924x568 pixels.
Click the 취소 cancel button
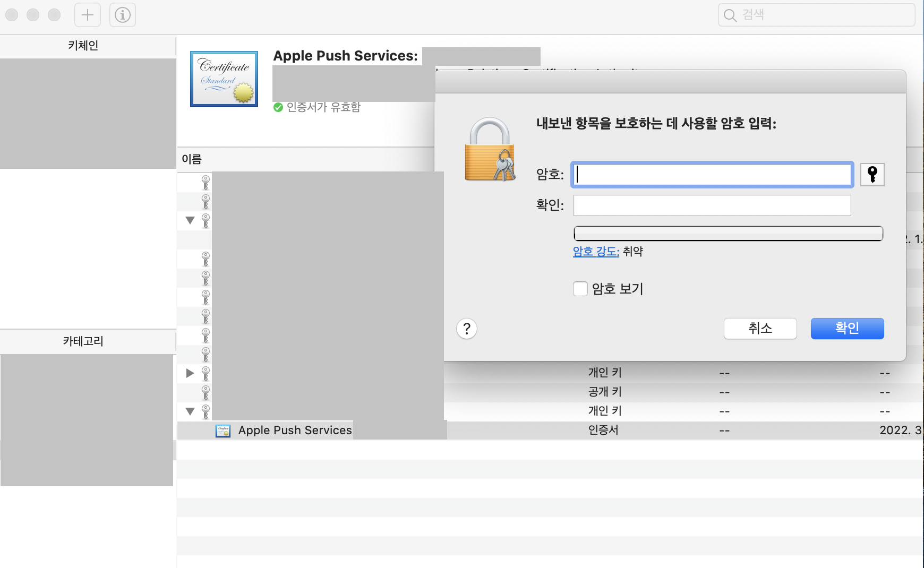pyautogui.click(x=760, y=329)
